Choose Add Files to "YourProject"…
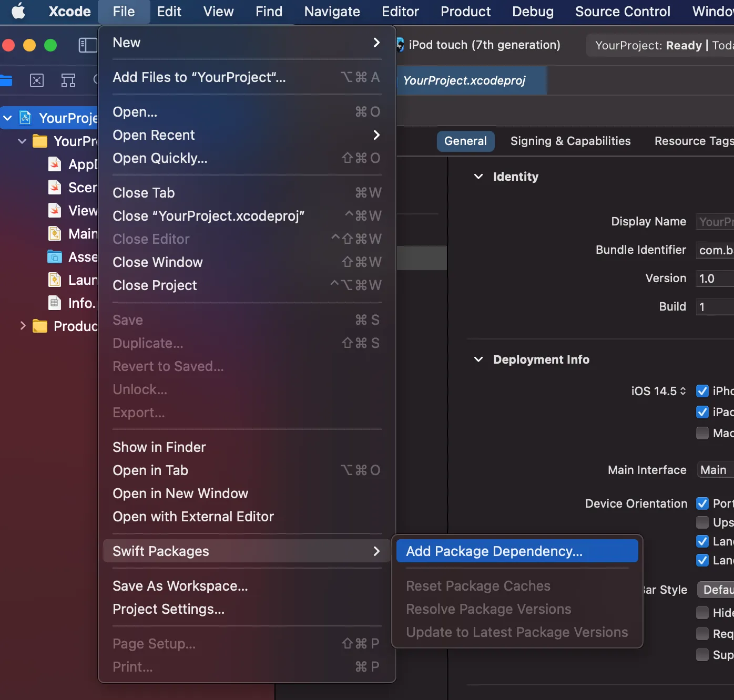The image size is (734, 700). click(247, 77)
